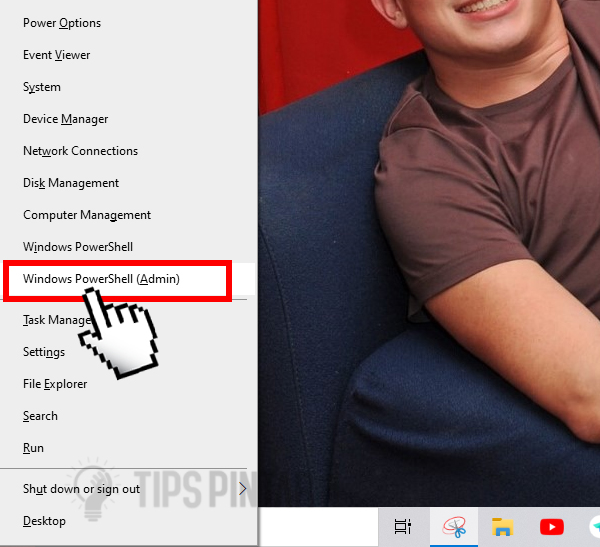The image size is (600, 547).
Task: Click the taskbar search box
Action: pyautogui.click(x=318, y=527)
